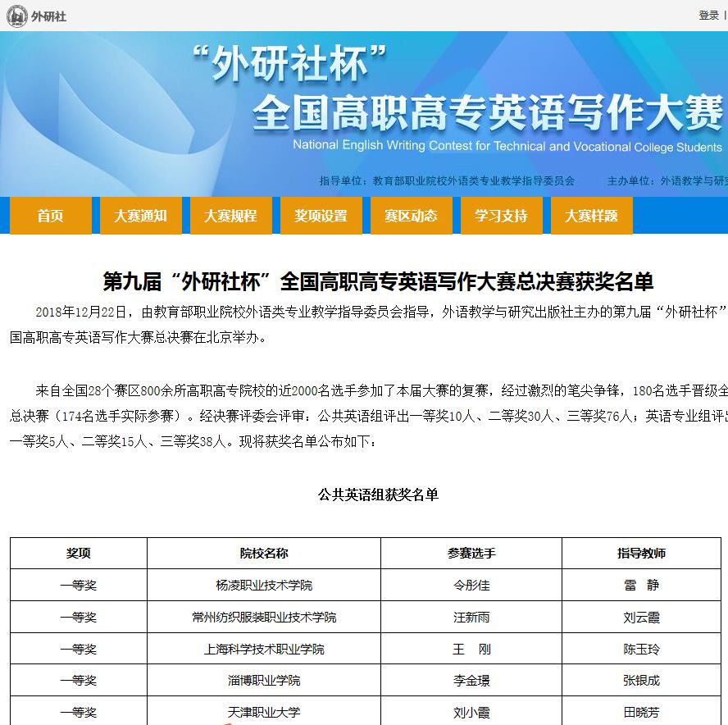Click the 奖项 column header
728x725 pixels.
(x=79, y=554)
